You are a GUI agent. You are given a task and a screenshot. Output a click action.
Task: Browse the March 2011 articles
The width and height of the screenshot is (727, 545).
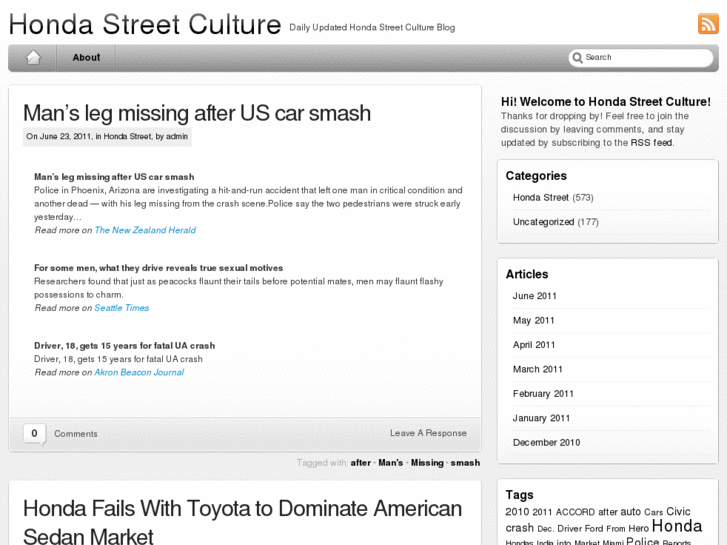point(538,369)
